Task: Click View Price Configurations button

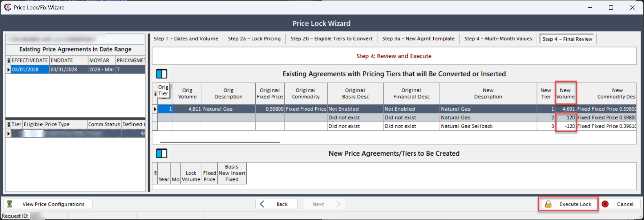Action: pos(48,204)
